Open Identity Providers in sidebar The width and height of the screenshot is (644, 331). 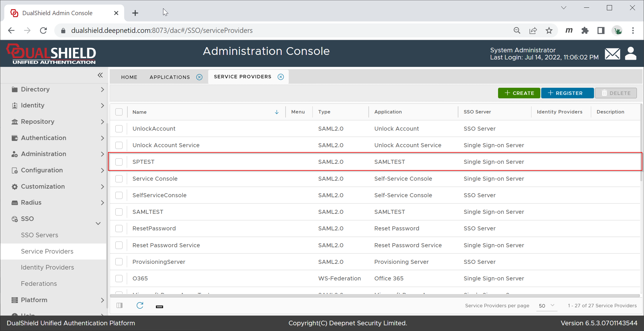pyautogui.click(x=47, y=267)
